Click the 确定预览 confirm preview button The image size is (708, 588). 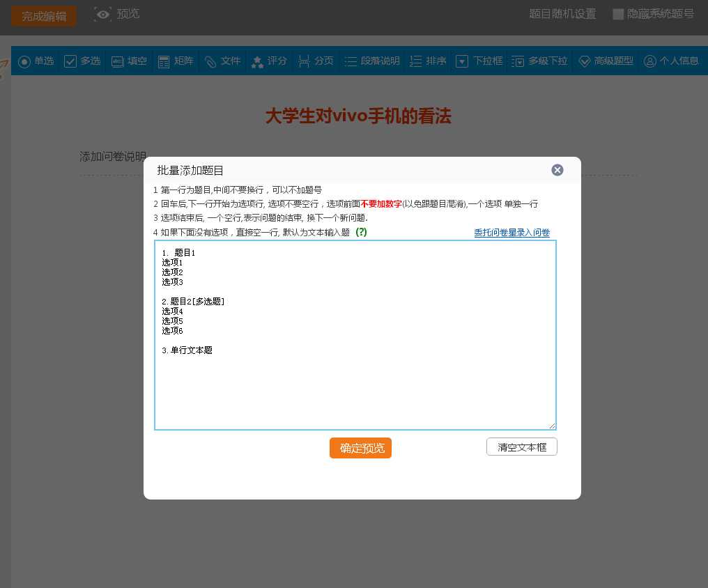[x=360, y=448]
